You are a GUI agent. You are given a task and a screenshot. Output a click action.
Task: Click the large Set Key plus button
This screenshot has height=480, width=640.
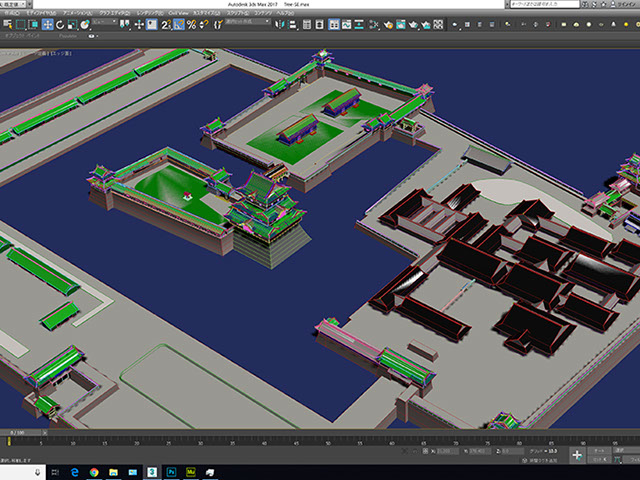[577, 454]
